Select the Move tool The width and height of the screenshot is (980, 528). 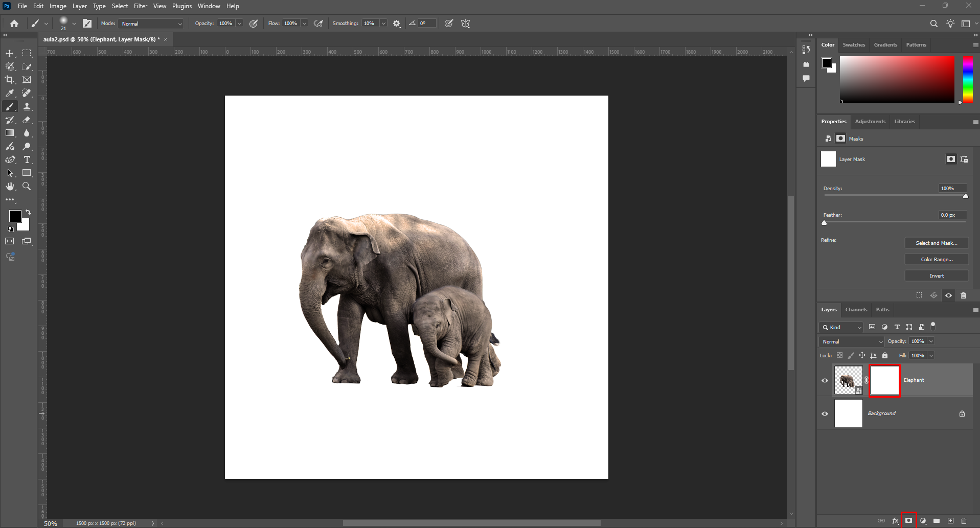click(10, 53)
